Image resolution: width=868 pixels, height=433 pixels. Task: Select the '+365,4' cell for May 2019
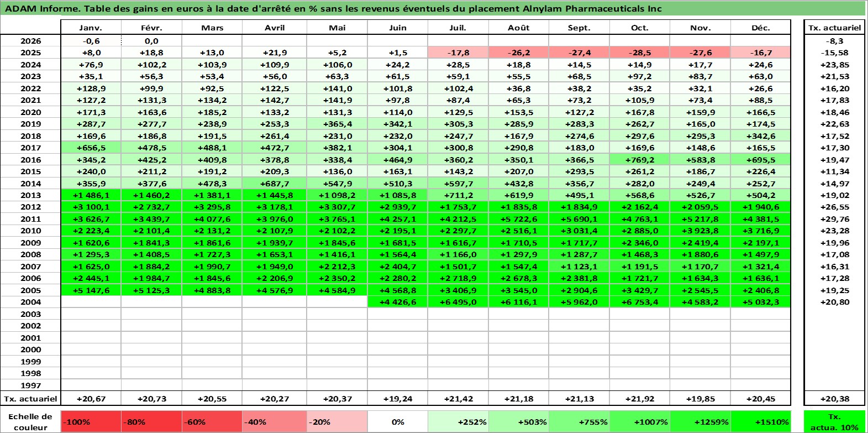pos(337,124)
